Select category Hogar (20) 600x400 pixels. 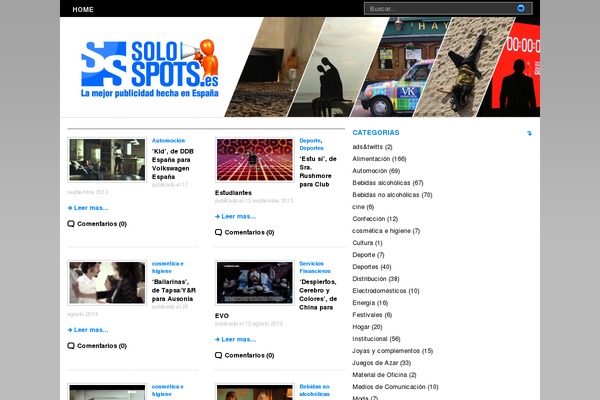(x=367, y=327)
